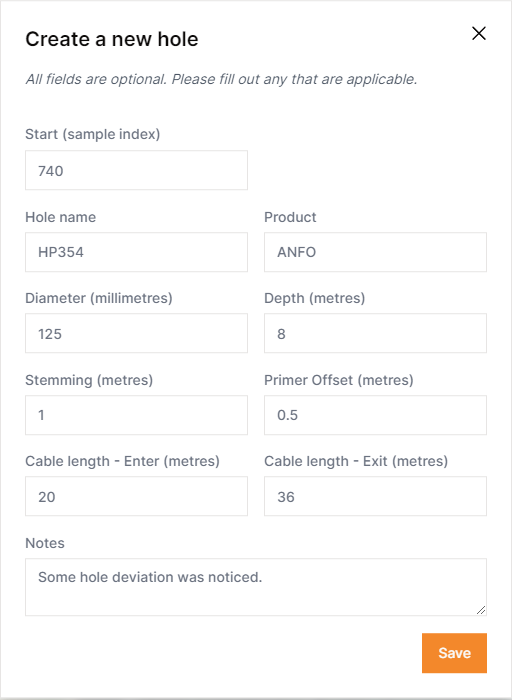Click the Depth (metres) label
This screenshot has width=512, height=700.
(315, 298)
